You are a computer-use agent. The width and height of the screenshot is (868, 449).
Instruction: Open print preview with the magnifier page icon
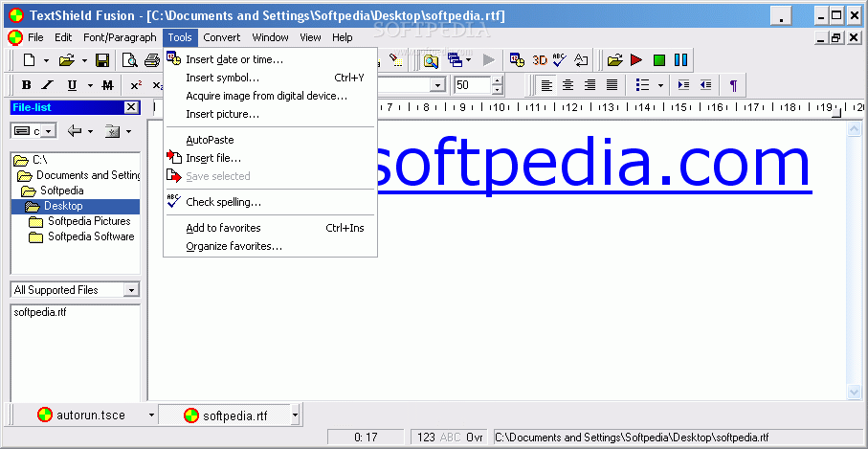point(130,59)
